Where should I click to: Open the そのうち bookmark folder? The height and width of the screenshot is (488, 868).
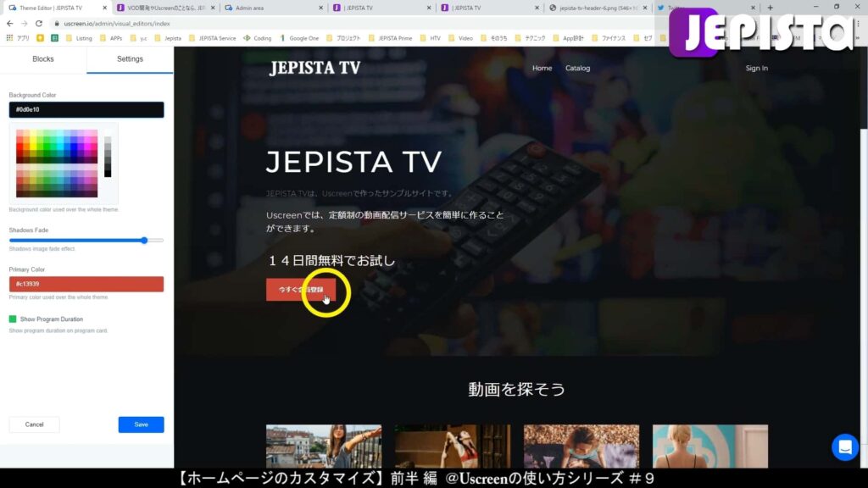(494, 38)
